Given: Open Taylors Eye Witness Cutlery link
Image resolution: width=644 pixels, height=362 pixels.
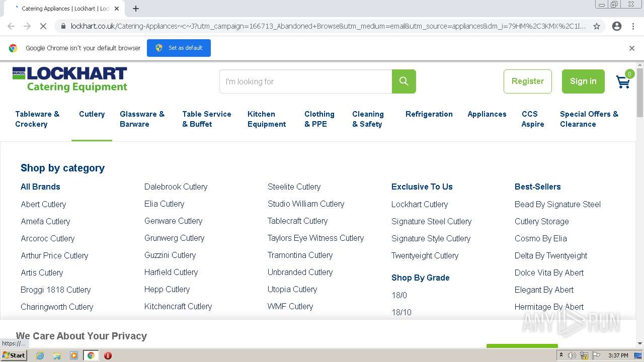Looking at the screenshot, I should [x=315, y=238].
